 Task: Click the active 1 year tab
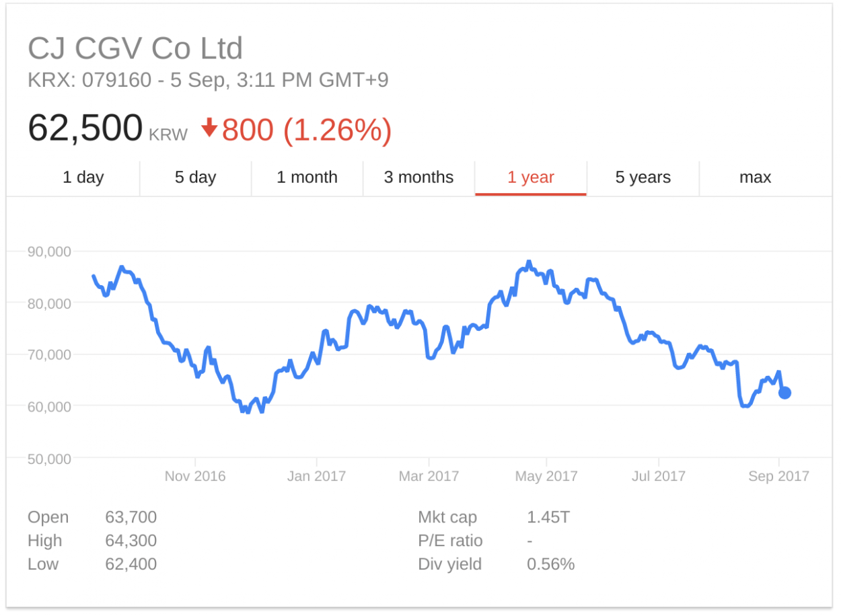531,177
